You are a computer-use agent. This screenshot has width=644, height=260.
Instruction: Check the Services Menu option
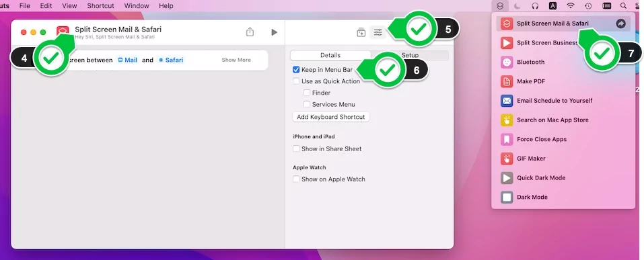pos(307,104)
